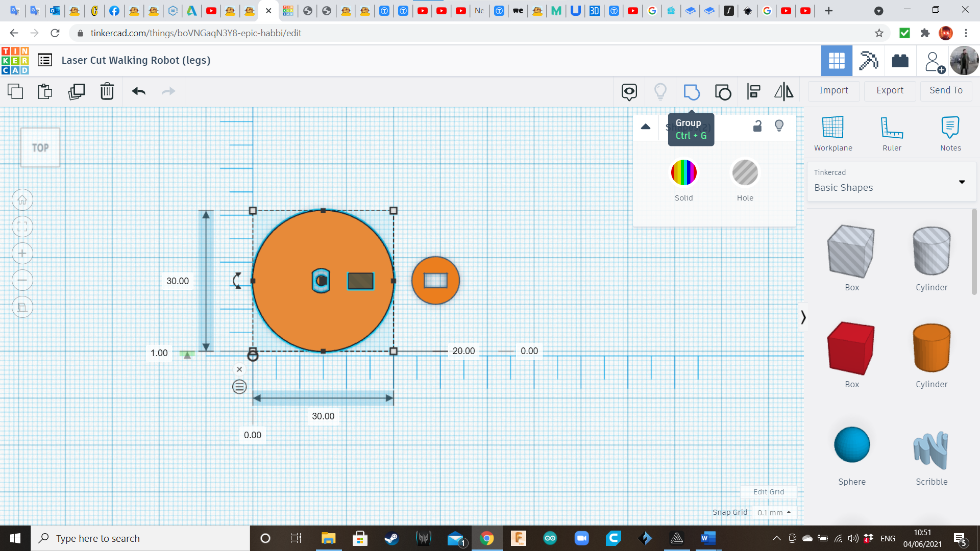Select the Group tool

(692, 92)
